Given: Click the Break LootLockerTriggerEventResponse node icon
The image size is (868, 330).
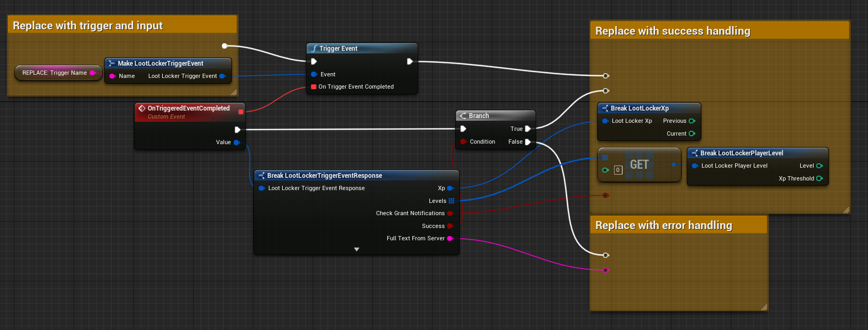Looking at the screenshot, I should [261, 176].
